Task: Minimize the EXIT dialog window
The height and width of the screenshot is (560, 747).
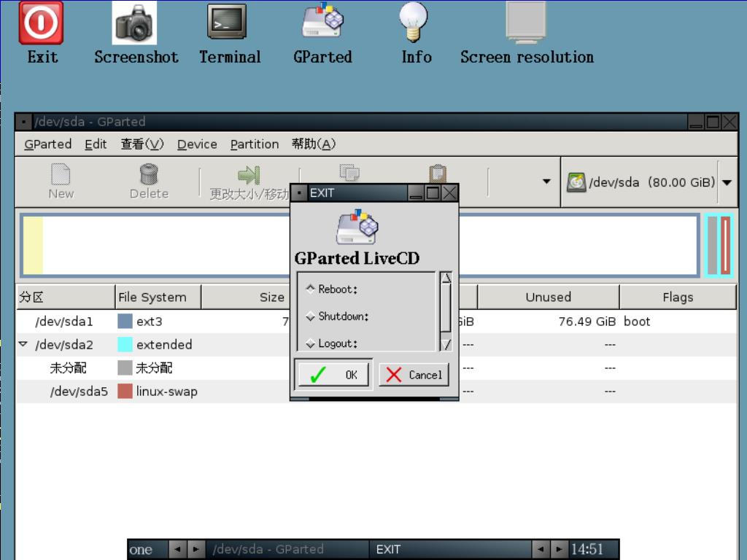Action: [x=416, y=192]
